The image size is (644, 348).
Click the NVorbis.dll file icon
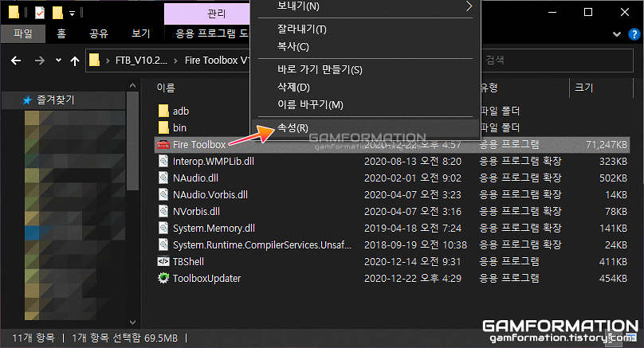[163, 211]
